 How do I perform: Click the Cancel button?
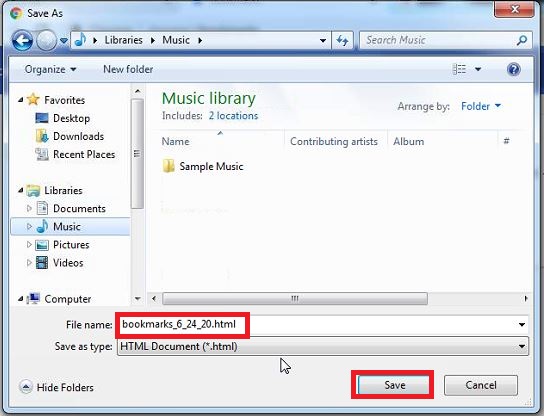click(481, 385)
